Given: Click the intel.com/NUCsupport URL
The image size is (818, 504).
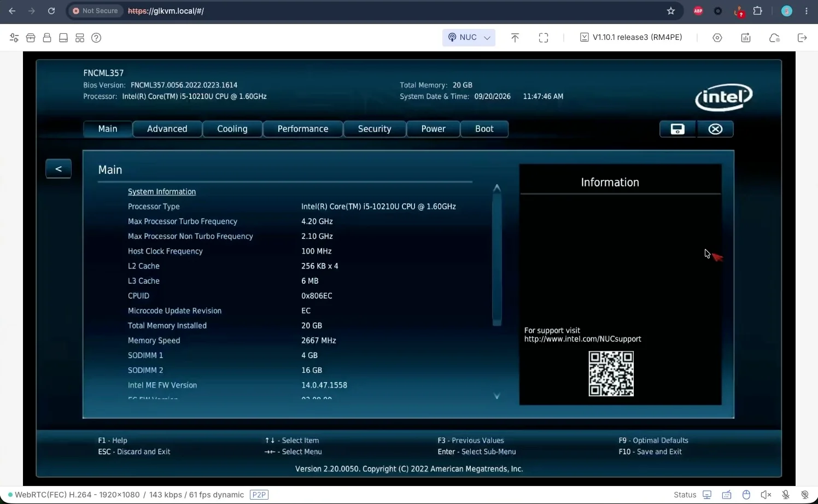Looking at the screenshot, I should click(x=583, y=339).
